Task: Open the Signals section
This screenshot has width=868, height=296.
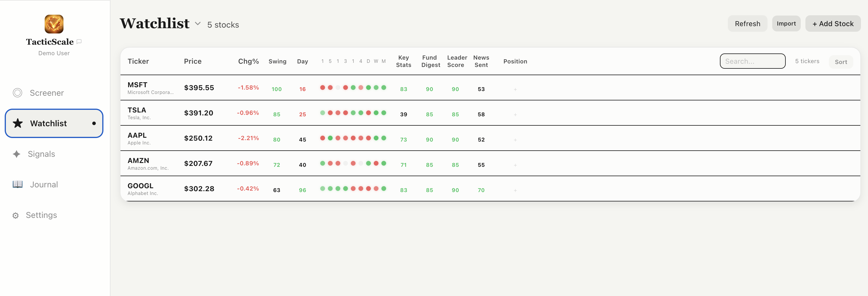Action: click(41, 154)
